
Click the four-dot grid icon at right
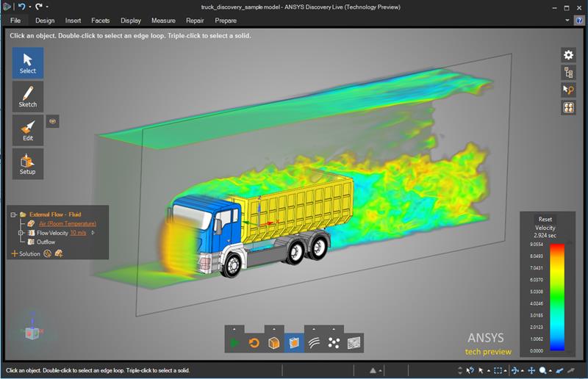click(x=568, y=107)
